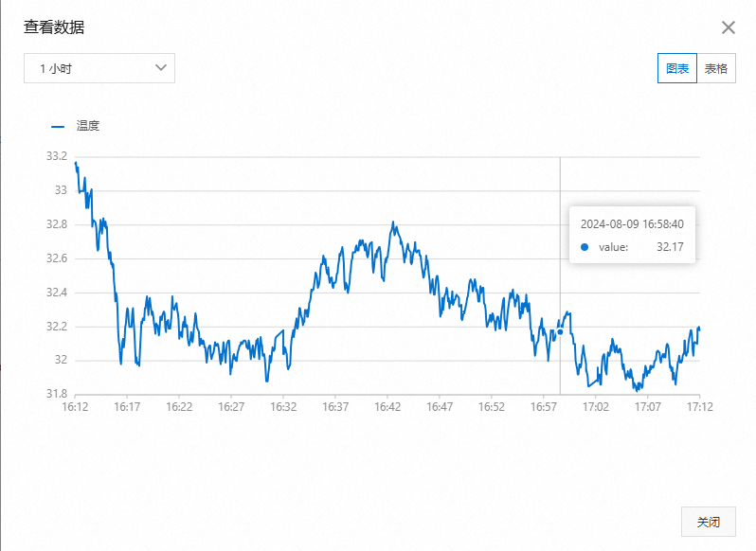Click the 17:12 x-axis time label
Screen dimensions: 756x551
[699, 407]
